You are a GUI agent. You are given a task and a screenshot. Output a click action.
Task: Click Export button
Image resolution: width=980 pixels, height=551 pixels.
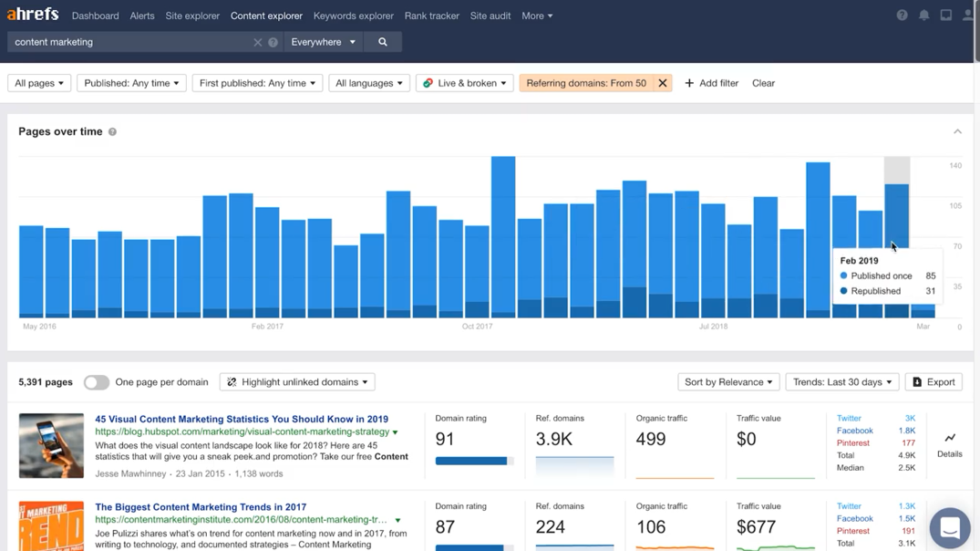pyautogui.click(x=934, y=382)
